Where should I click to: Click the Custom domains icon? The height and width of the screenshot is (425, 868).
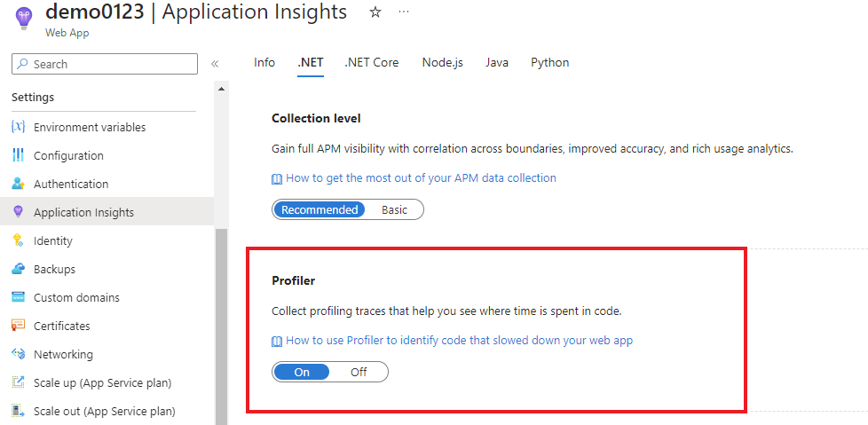18,297
